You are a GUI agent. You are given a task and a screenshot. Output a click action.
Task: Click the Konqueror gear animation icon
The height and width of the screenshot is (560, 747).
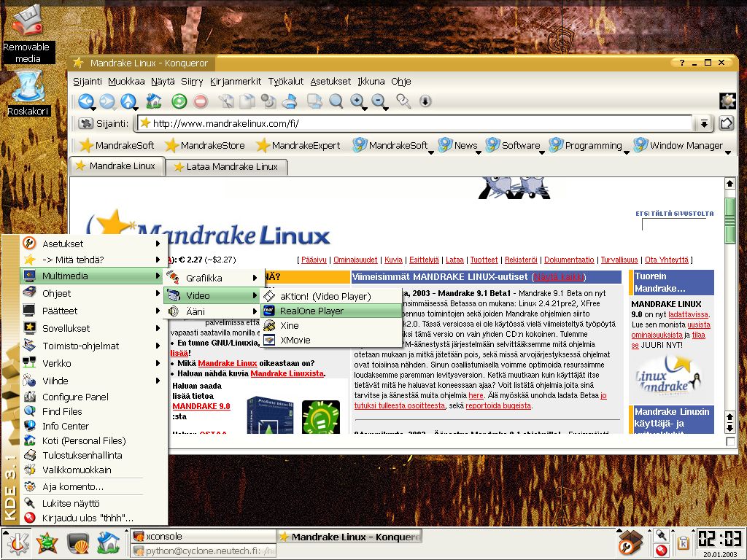point(727,101)
